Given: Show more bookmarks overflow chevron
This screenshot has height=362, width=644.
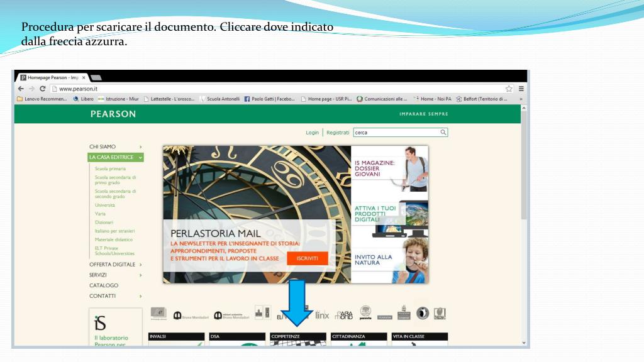Looking at the screenshot, I should coord(521,99).
